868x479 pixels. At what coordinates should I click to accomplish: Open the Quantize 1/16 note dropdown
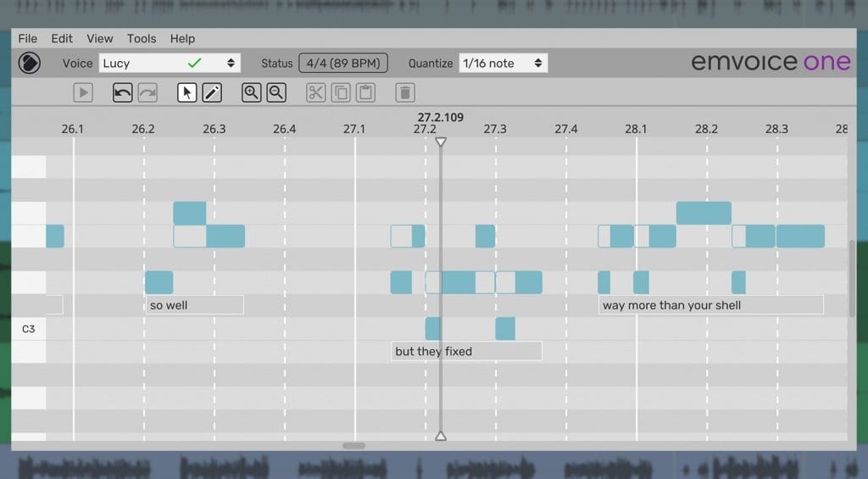(x=504, y=63)
